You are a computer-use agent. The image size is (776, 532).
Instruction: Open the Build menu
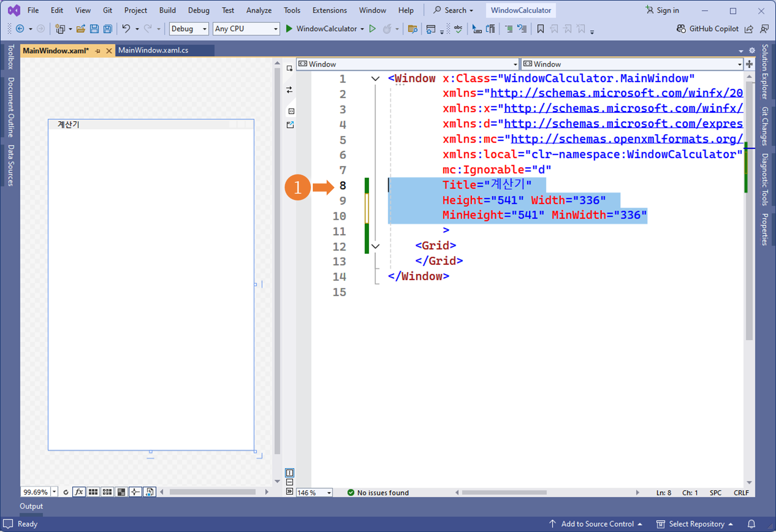pyautogui.click(x=167, y=10)
